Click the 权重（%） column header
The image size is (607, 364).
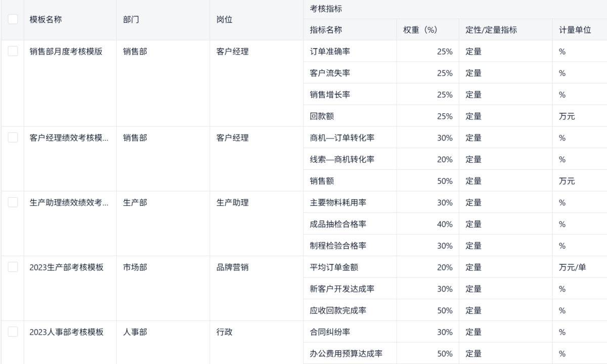point(420,30)
